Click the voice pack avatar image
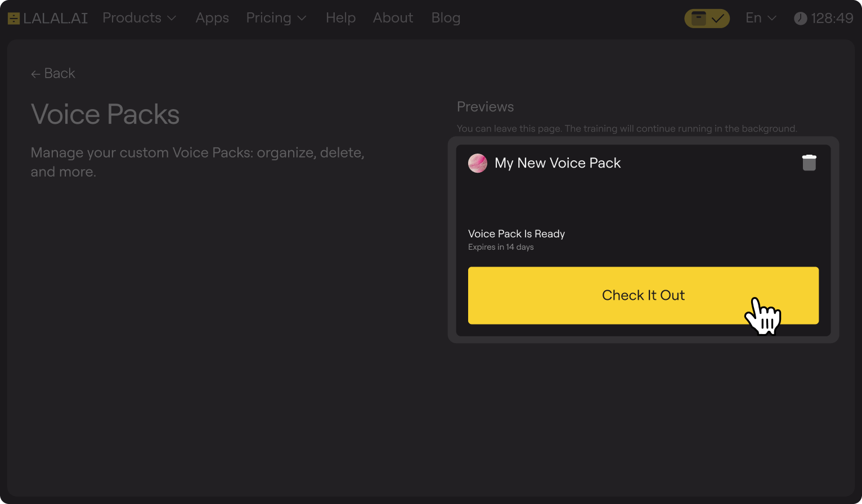Viewport: 862px width, 504px height. (x=478, y=163)
